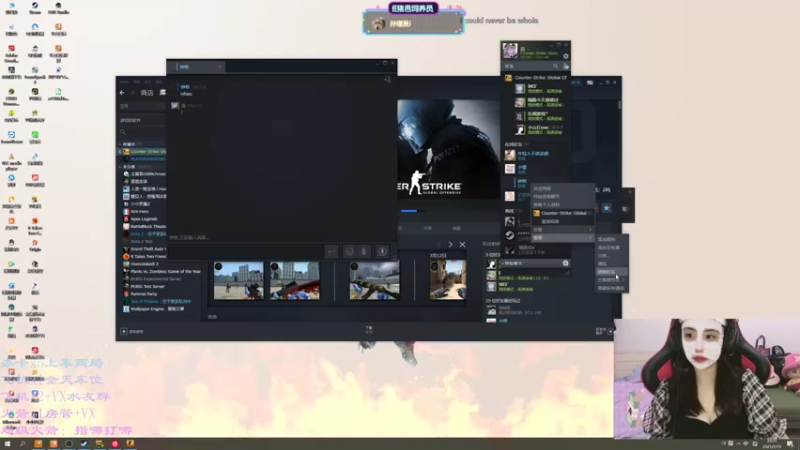The width and height of the screenshot is (800, 450).
Task: Open the Dust desert map screenshot thumbnail
Action: tap(448, 281)
